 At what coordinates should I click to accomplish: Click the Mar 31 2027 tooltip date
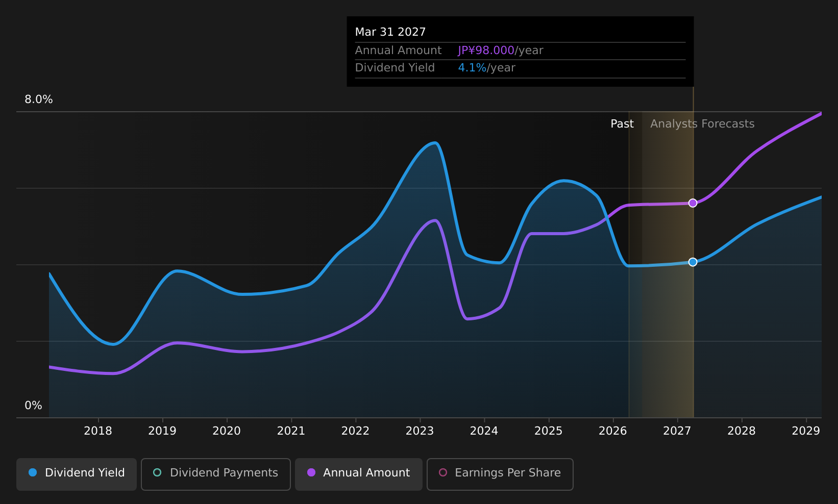(390, 32)
